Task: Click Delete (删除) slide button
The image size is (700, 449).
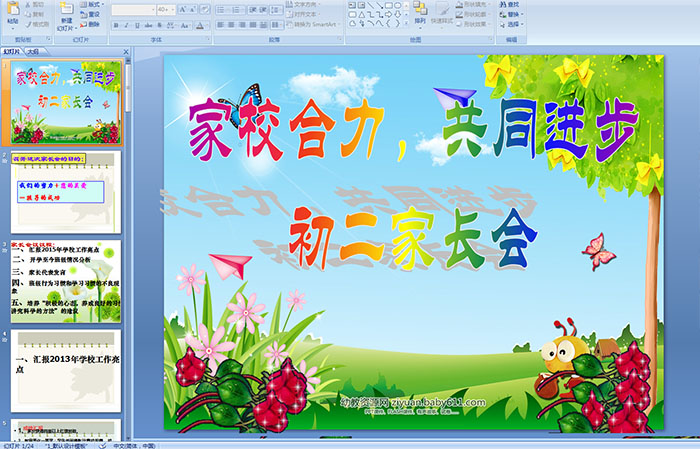Action: pos(91,24)
